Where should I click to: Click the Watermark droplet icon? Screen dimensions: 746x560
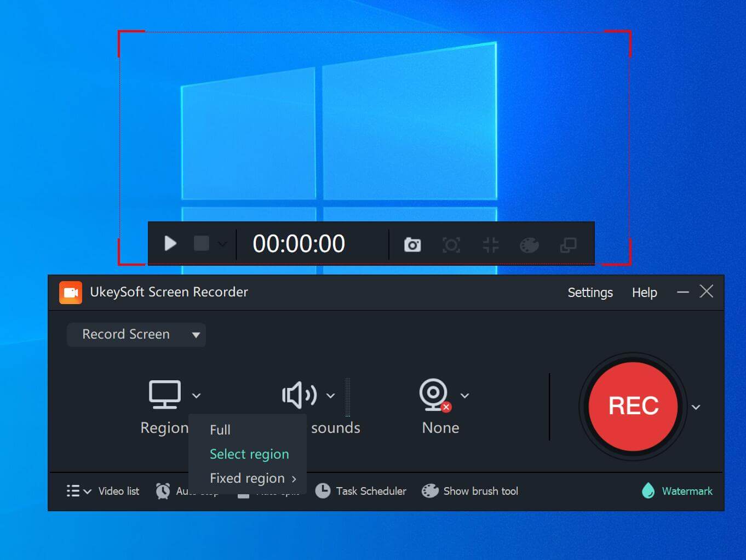point(648,491)
